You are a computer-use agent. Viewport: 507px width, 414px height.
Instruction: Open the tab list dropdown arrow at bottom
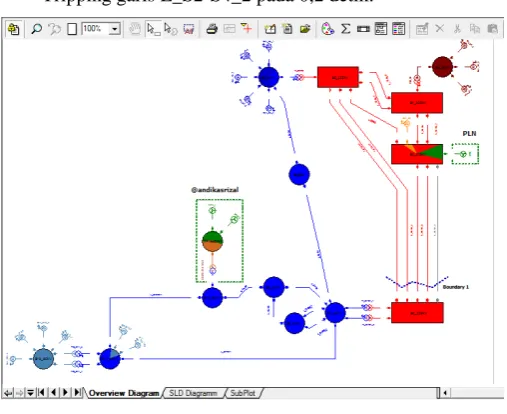30,393
